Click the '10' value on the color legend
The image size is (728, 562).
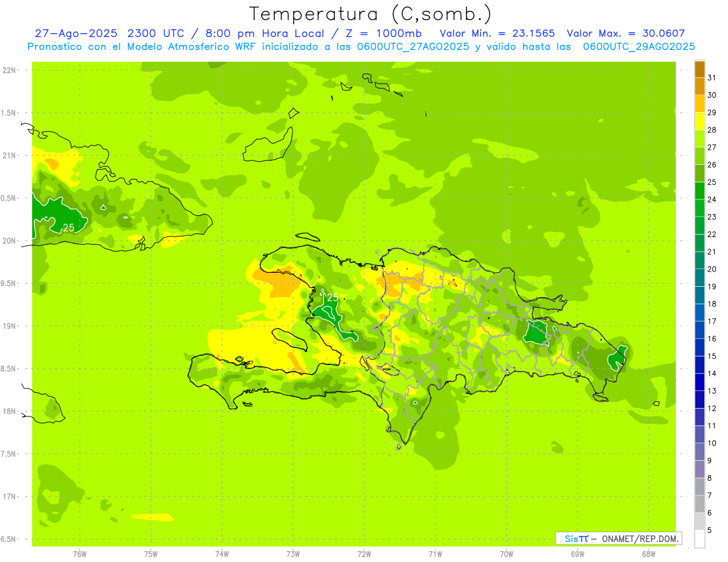[x=712, y=443]
